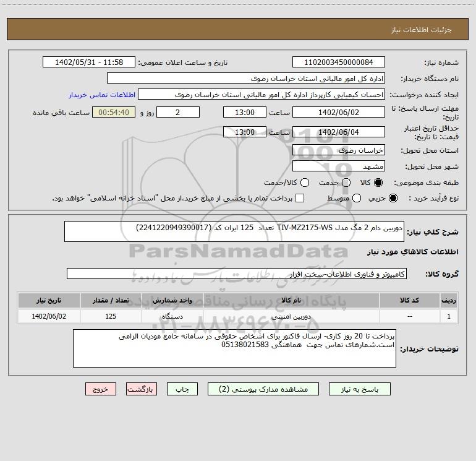Click the اطلاعات کالاهای مورد نیاز heading
Image resolution: width=476 pixels, height=461 pixels.
tap(412, 252)
